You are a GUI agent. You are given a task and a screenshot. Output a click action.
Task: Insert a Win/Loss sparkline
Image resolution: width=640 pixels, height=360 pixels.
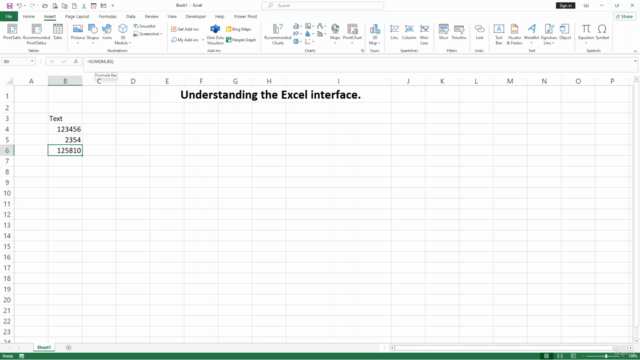click(424, 34)
